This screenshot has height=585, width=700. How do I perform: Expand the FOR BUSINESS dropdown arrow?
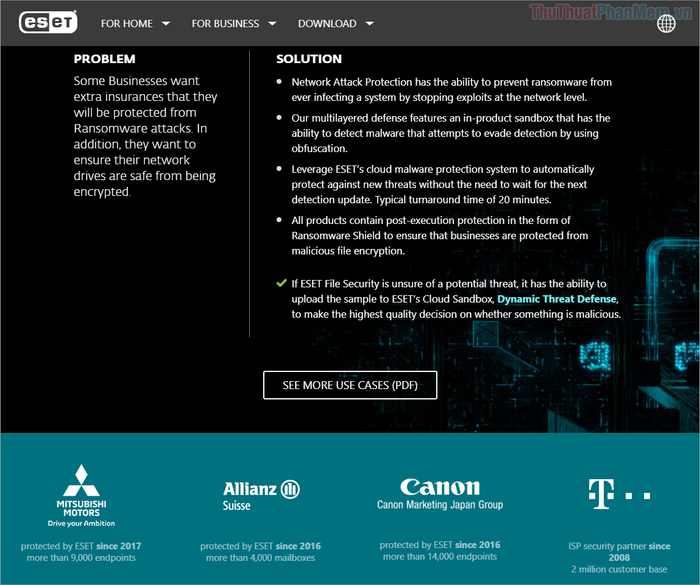[x=272, y=24]
